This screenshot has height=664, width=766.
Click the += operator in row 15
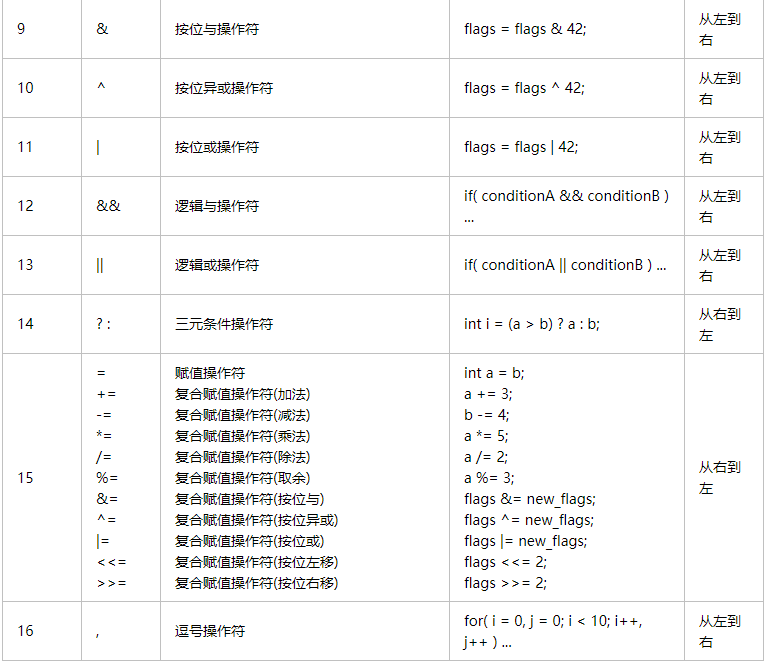(x=106, y=394)
